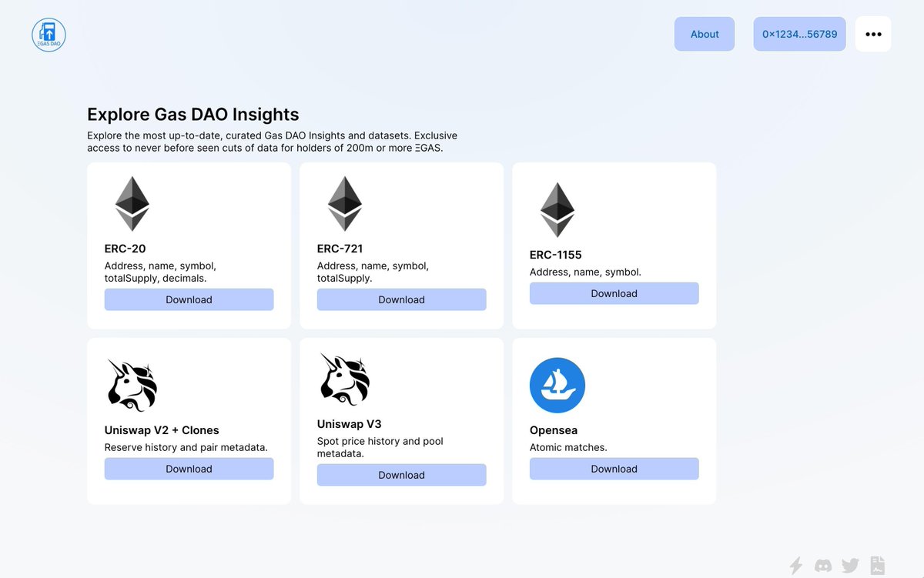Click 'Atomic matches.' description text
924x578 pixels.
(x=568, y=447)
